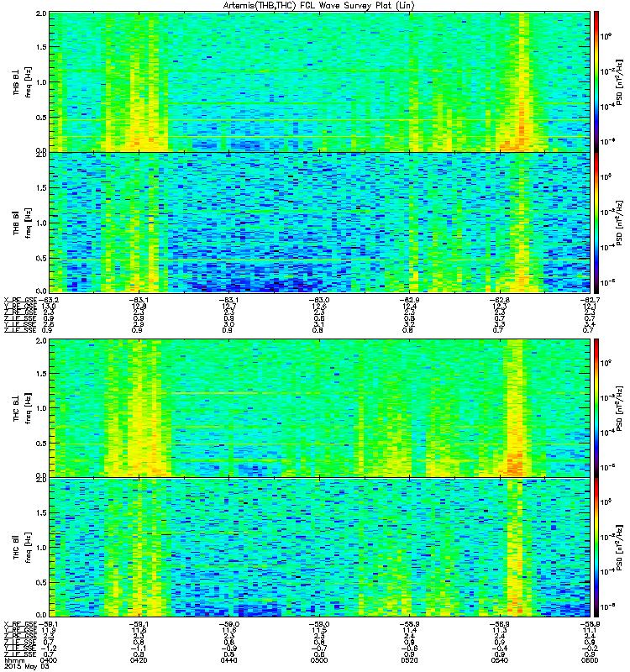
Task: Click the 0500 time tick label
Action: coord(319,660)
